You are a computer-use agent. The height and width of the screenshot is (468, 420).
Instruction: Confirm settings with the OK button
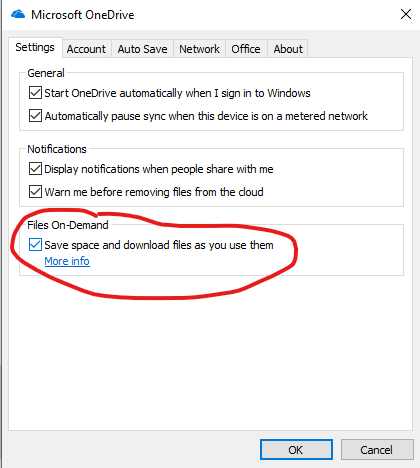coord(296,450)
